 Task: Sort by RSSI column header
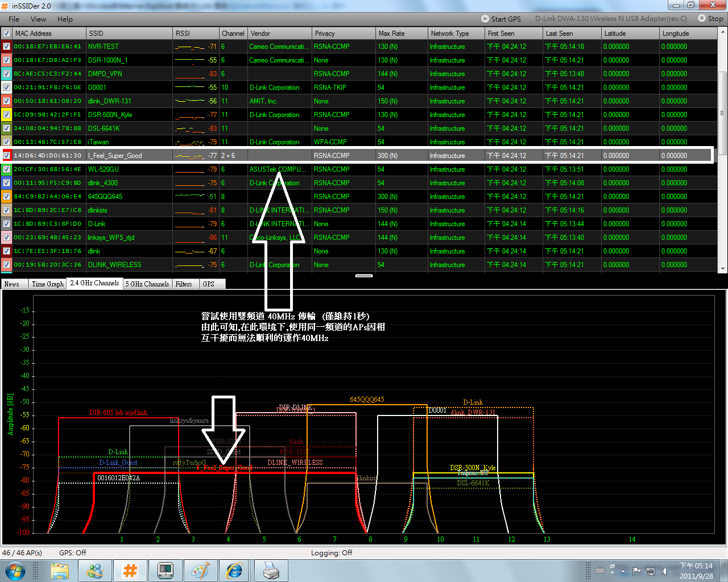coord(196,34)
